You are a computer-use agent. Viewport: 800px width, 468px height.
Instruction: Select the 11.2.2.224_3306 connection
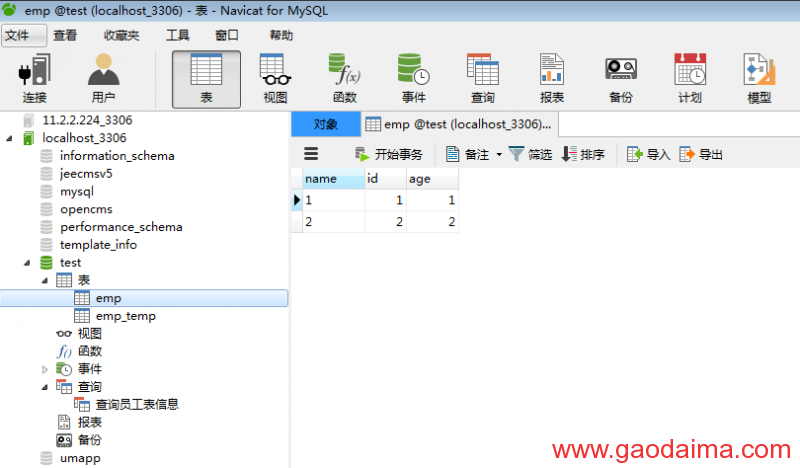pos(87,120)
